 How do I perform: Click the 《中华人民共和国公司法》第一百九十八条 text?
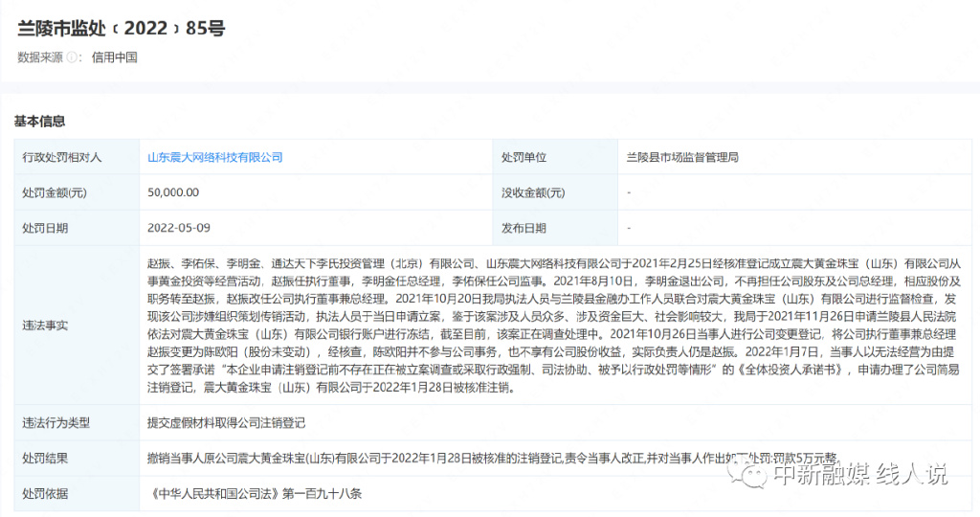point(256,494)
